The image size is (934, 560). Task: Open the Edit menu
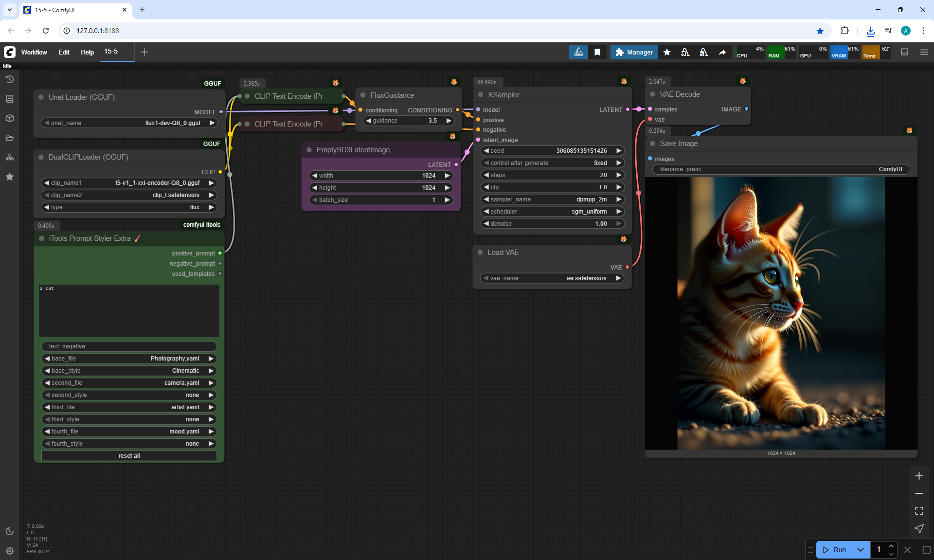point(64,52)
